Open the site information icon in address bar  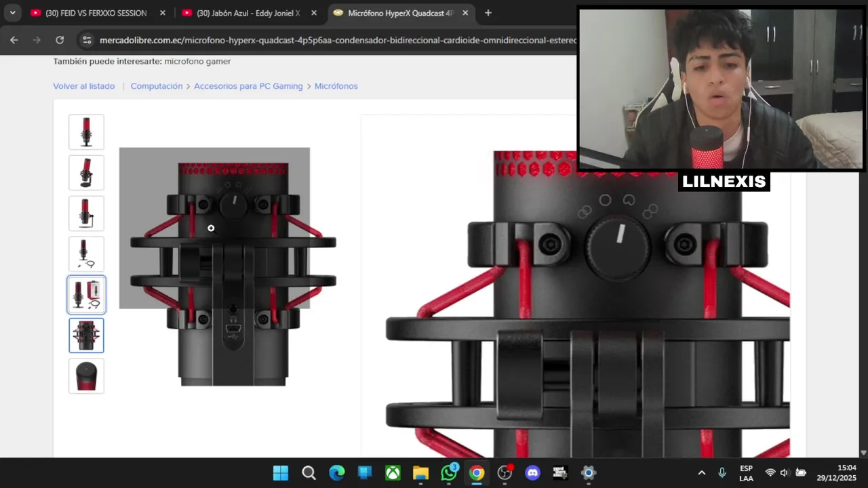[x=87, y=40]
